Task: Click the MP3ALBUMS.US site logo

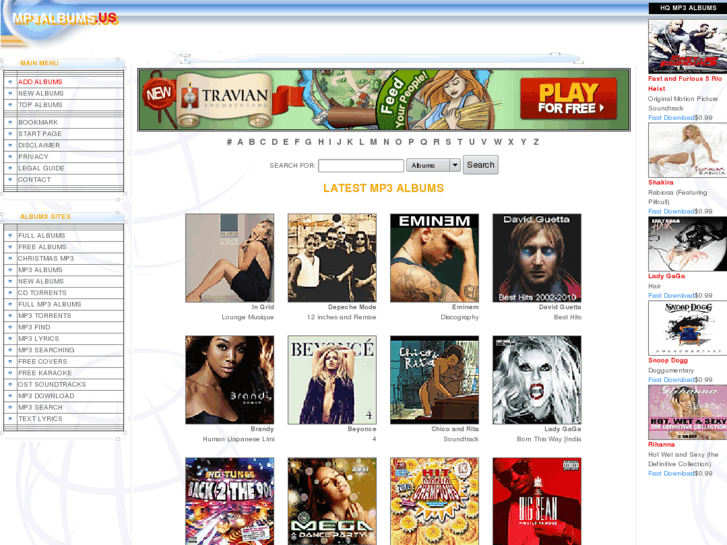Action: point(65,19)
